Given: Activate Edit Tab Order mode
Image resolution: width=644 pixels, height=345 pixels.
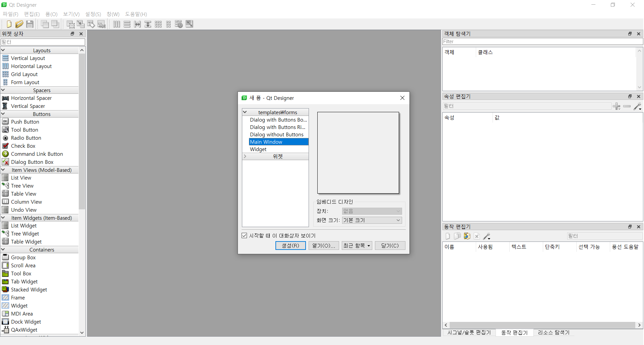Looking at the screenshot, I should click(x=101, y=24).
